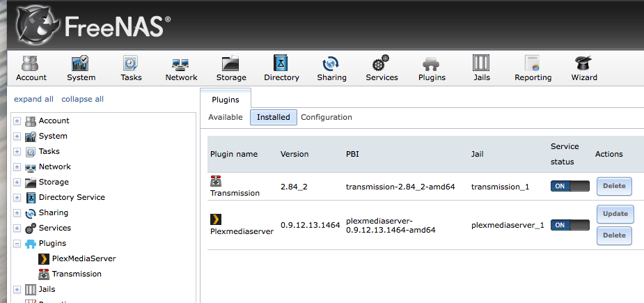The width and height of the screenshot is (644, 303).
Task: Click plexmediaserver_1 jail cell
Action: [x=508, y=225]
